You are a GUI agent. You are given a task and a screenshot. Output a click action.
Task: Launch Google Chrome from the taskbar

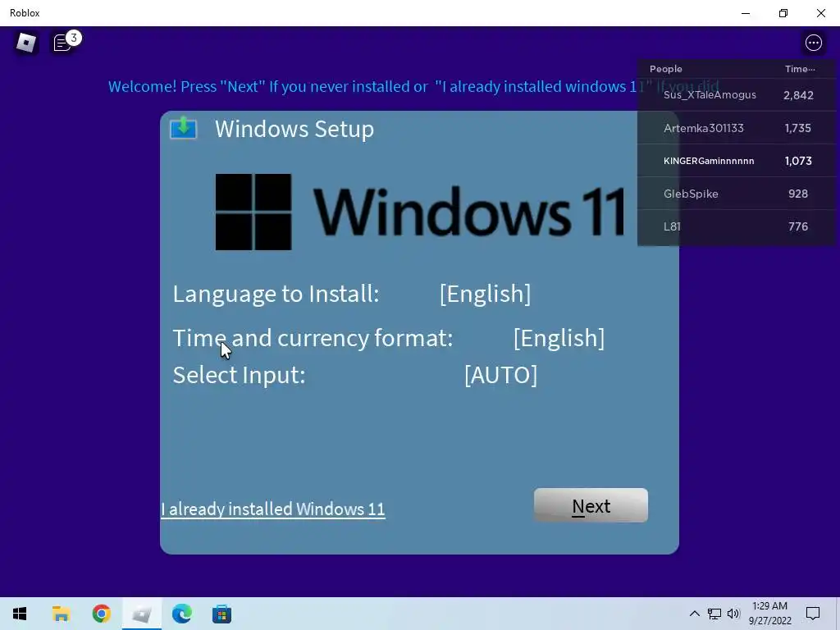(x=101, y=614)
